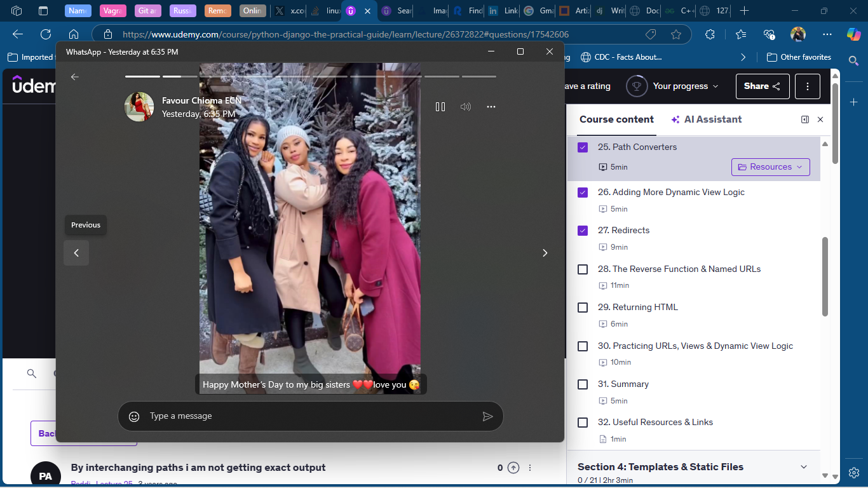Click the Udemy address bar URL
The image size is (868, 488).
point(346,34)
